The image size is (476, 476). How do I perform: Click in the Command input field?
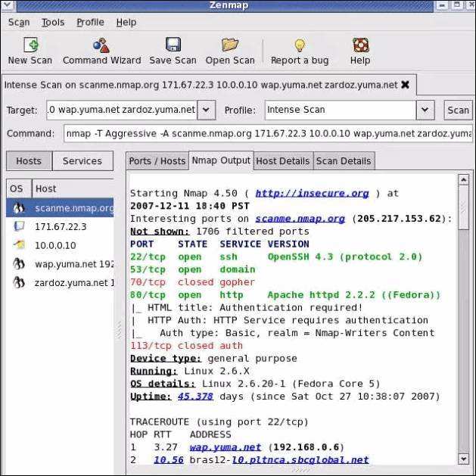pyautogui.click(x=268, y=133)
